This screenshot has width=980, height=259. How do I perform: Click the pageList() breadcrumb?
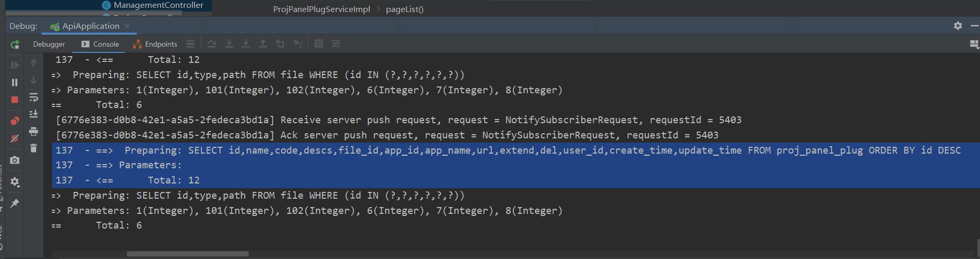404,9
